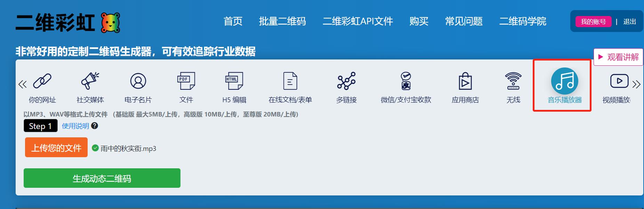The image size is (644, 209).
Task: Click the 观看讲解 video button
Action: (618, 57)
